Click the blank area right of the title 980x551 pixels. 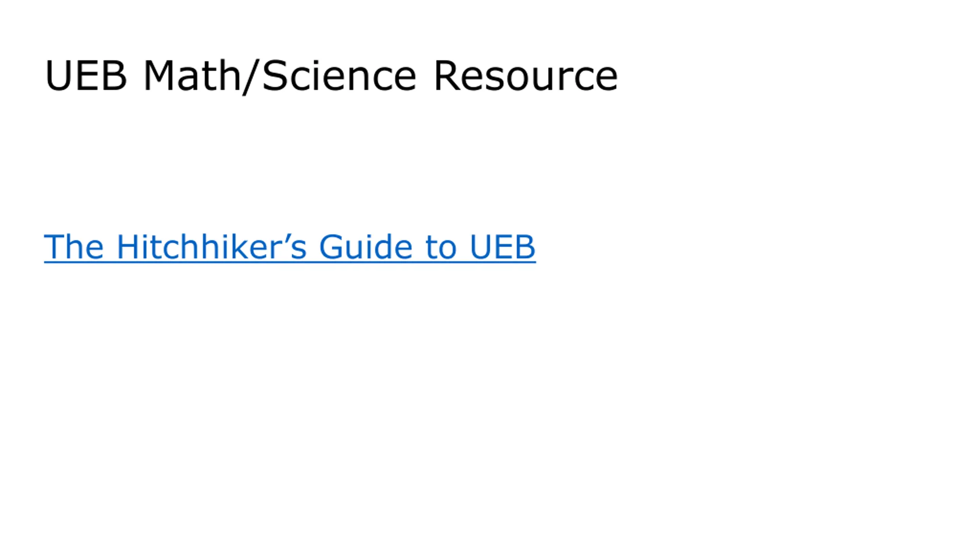[x=796, y=76]
